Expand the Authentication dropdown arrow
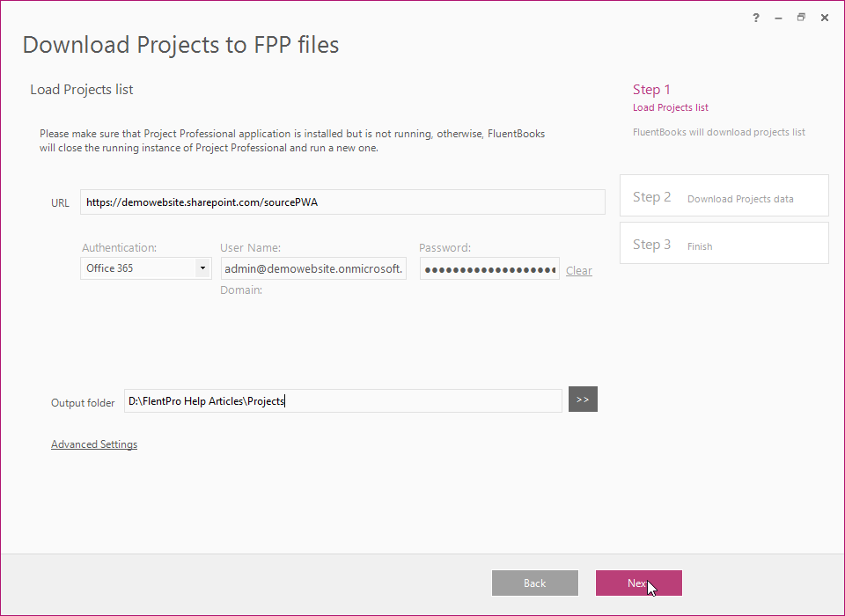Image resolution: width=845 pixels, height=616 pixels. tap(202, 268)
